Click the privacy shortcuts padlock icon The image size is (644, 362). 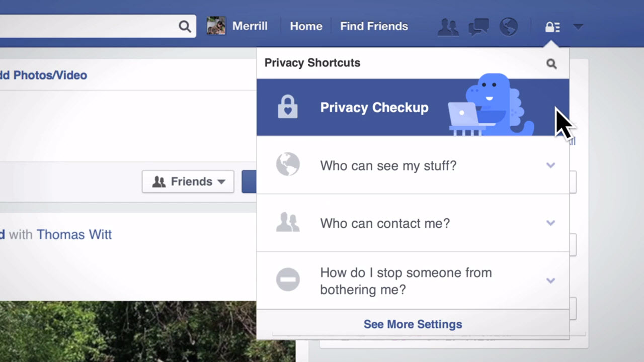pyautogui.click(x=552, y=27)
